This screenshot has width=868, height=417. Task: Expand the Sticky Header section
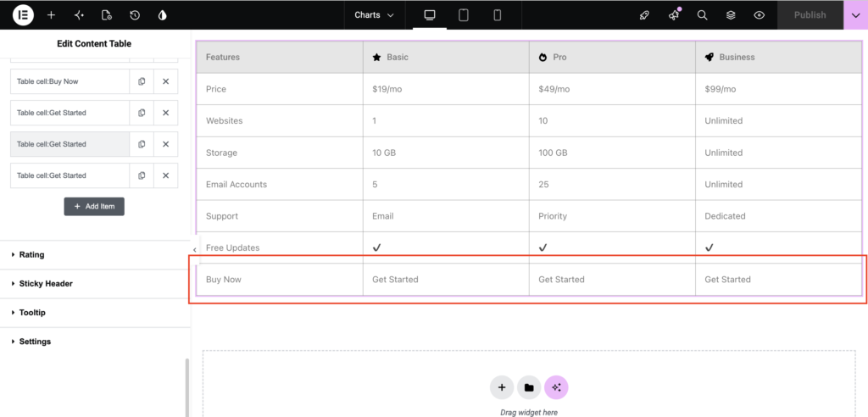point(95,284)
